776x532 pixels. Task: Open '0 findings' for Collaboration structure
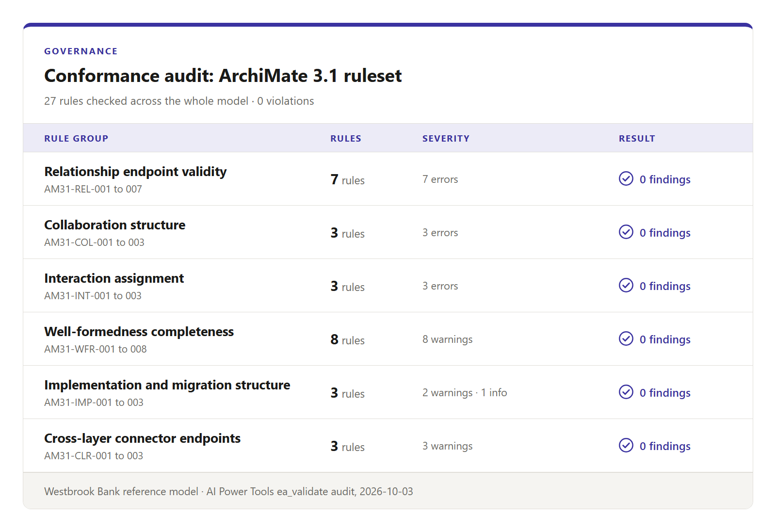point(665,233)
